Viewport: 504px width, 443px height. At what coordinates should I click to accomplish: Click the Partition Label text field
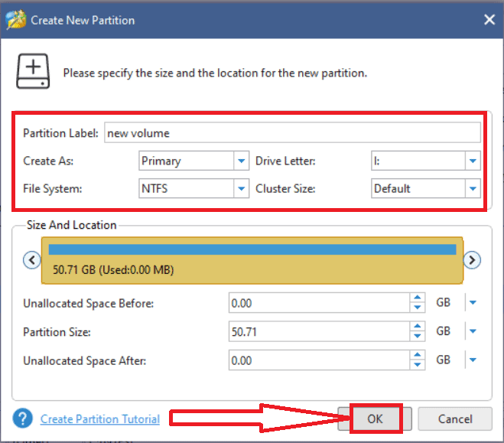tap(292, 133)
